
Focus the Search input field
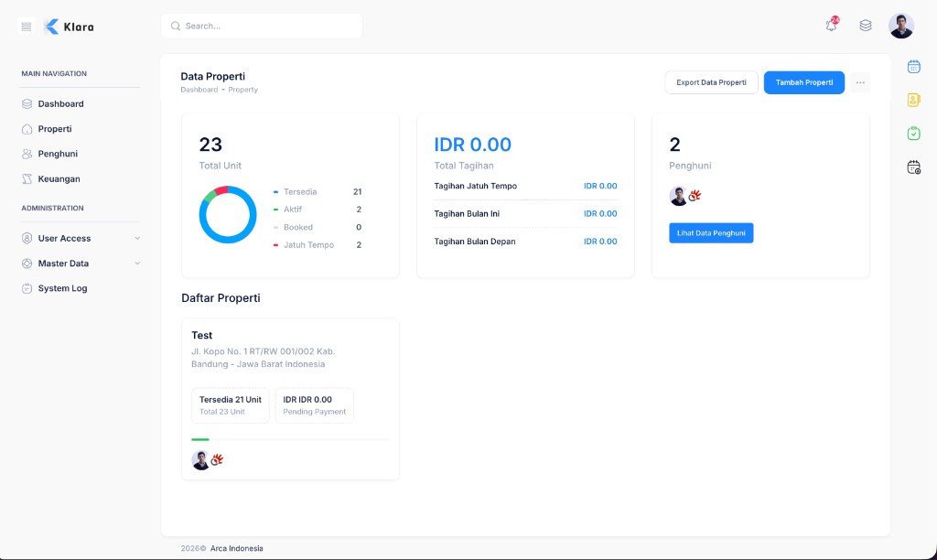click(x=262, y=27)
